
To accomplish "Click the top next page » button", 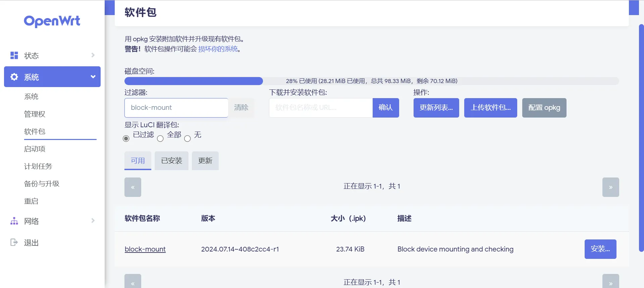I will click(x=611, y=187).
